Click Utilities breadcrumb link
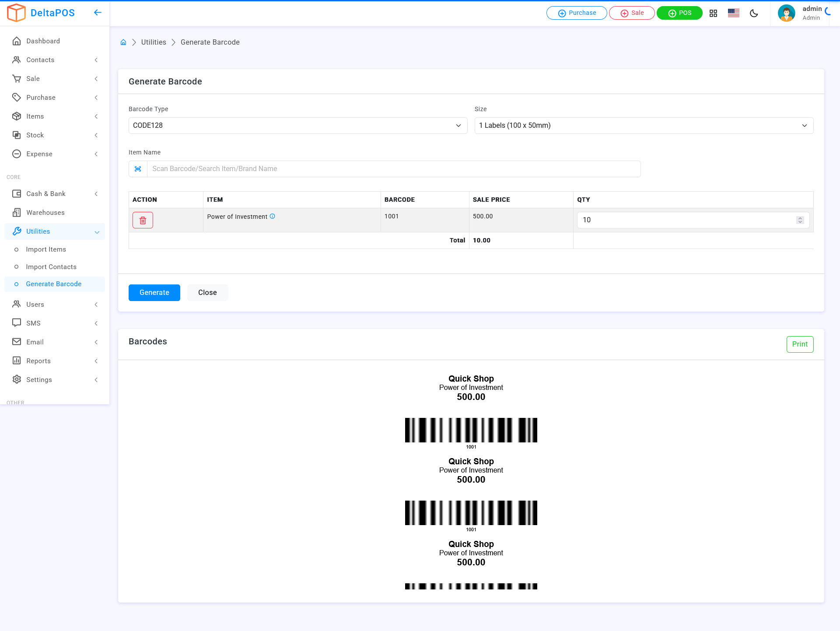Viewport: 840px width, 631px height. [x=154, y=42]
